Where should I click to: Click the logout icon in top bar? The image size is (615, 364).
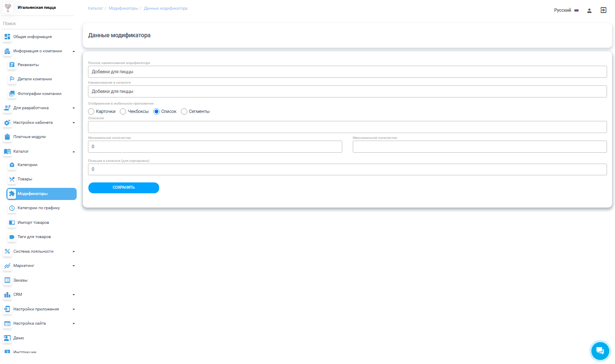tap(603, 10)
